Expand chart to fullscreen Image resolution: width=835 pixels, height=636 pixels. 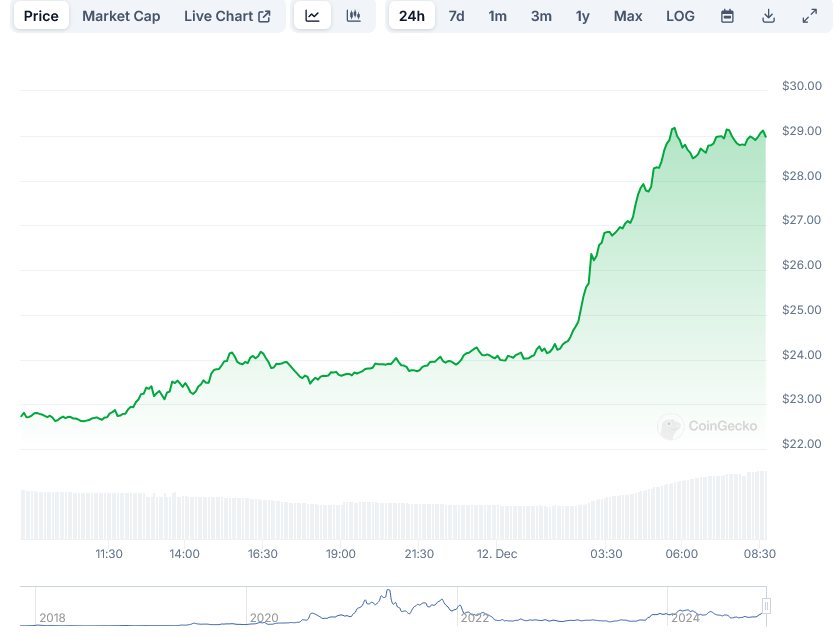pyautogui.click(x=809, y=16)
